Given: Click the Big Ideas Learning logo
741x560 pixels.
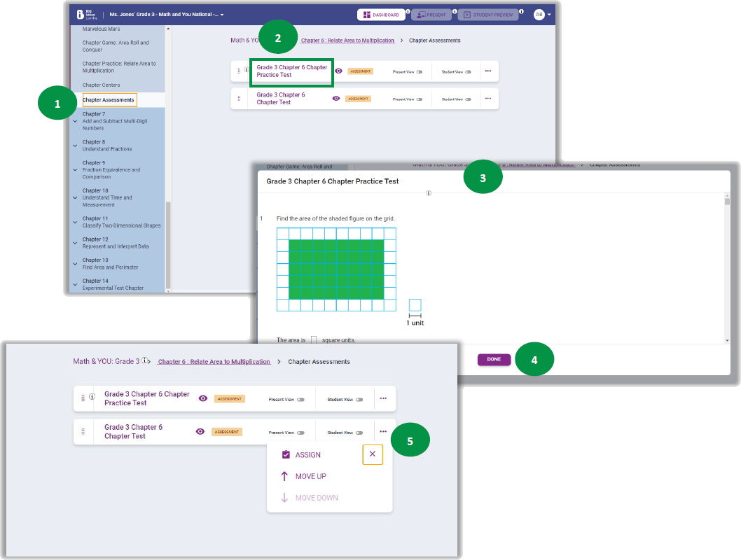Looking at the screenshot, I should tap(85, 14).
